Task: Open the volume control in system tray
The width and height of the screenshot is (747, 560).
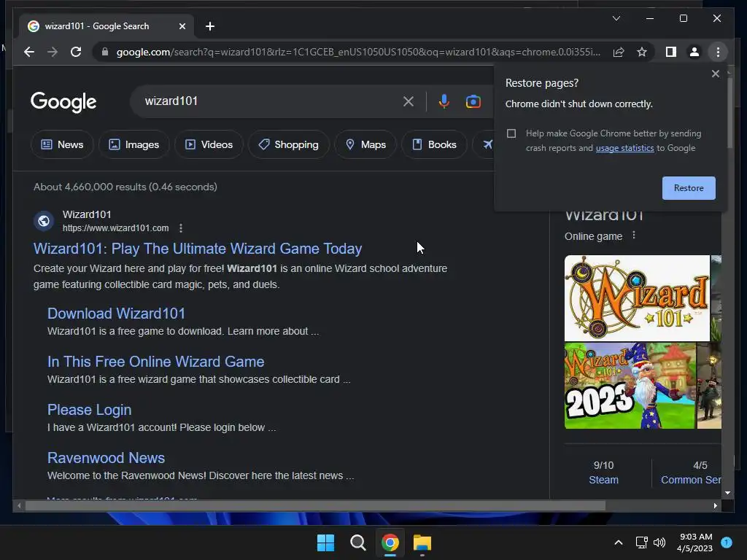Action: click(x=659, y=542)
